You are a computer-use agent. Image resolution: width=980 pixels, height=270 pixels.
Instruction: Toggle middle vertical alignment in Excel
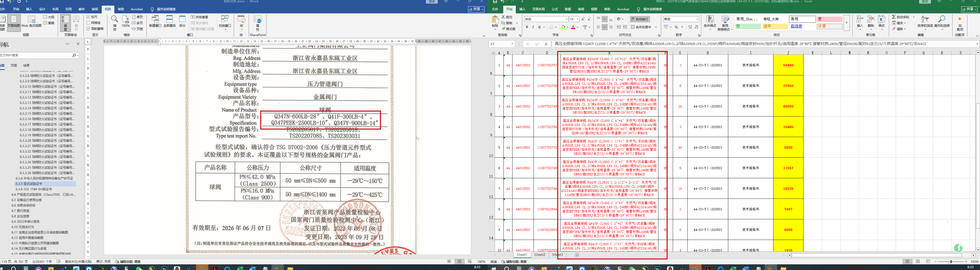[x=604, y=19]
